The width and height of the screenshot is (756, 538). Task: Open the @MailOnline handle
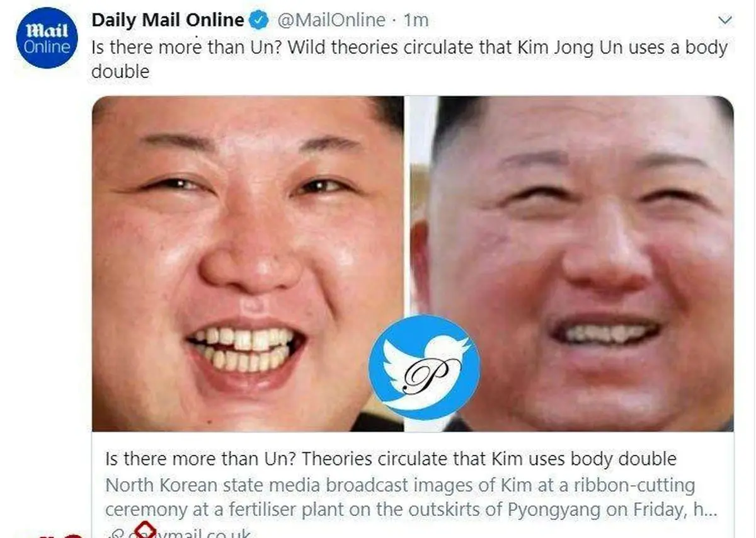[x=331, y=20]
